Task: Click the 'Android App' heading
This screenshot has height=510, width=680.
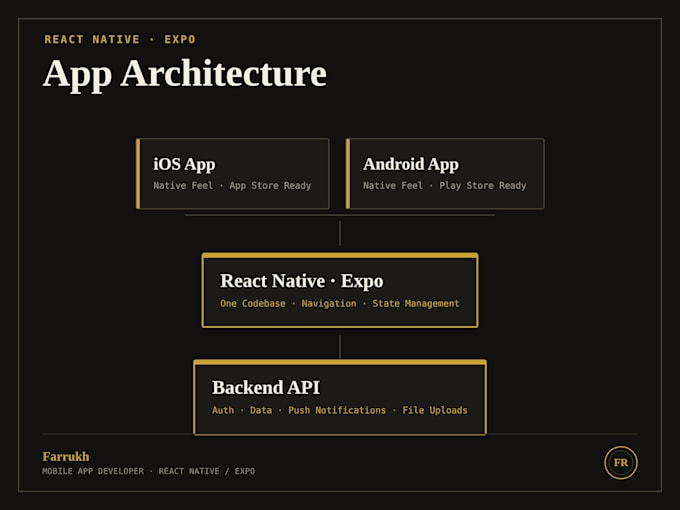Action: tap(411, 164)
